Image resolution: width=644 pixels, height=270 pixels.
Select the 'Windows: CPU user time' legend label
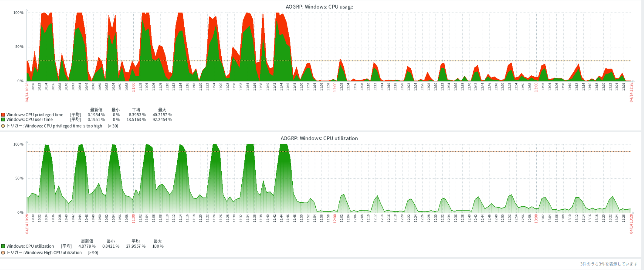(x=29, y=120)
